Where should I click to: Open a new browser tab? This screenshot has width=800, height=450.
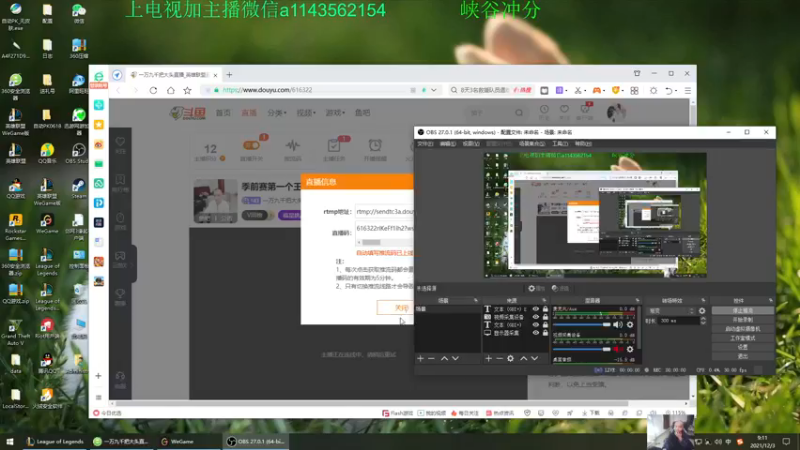pos(229,74)
